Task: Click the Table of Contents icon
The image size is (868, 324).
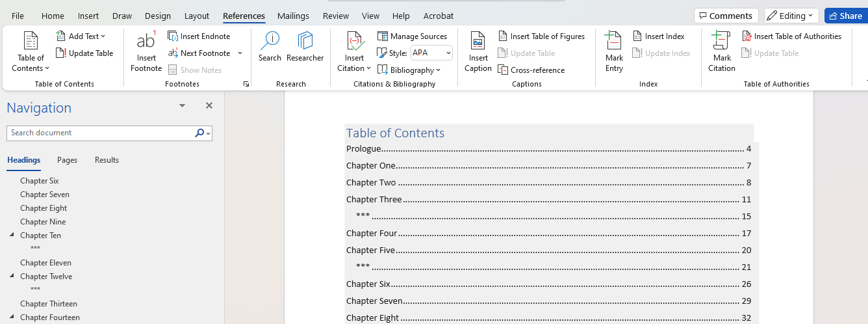Action: coord(31,42)
